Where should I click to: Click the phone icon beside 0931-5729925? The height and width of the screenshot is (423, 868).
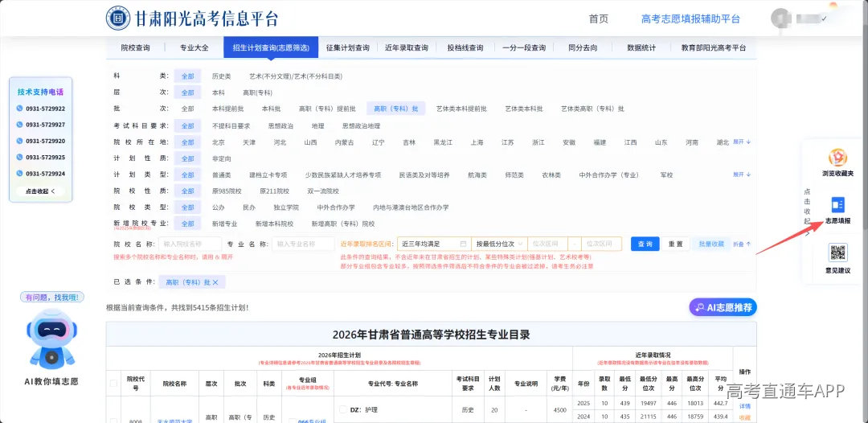19,158
